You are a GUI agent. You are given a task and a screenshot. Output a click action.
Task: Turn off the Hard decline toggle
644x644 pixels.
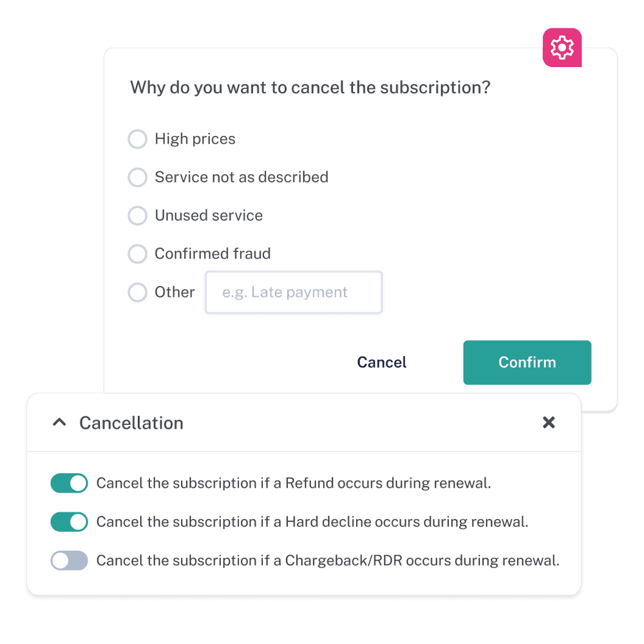(x=69, y=522)
